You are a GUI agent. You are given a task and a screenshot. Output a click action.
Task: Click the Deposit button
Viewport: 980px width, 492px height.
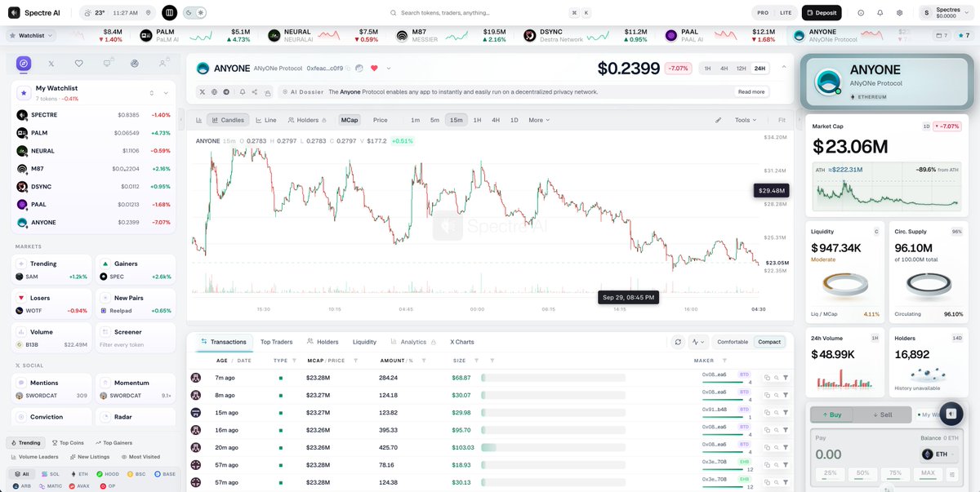click(x=822, y=13)
